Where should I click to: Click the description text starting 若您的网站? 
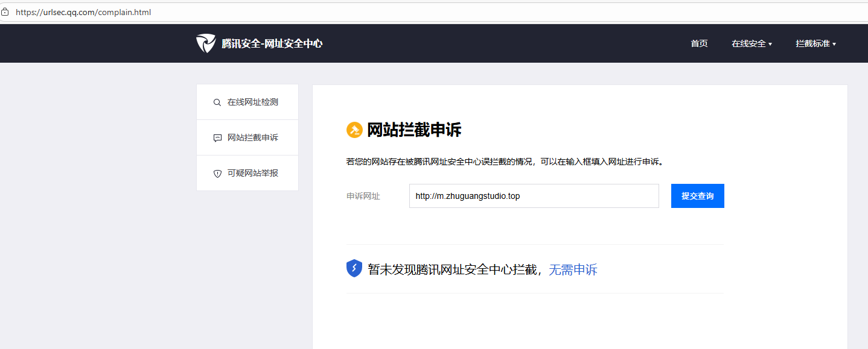pos(505,162)
